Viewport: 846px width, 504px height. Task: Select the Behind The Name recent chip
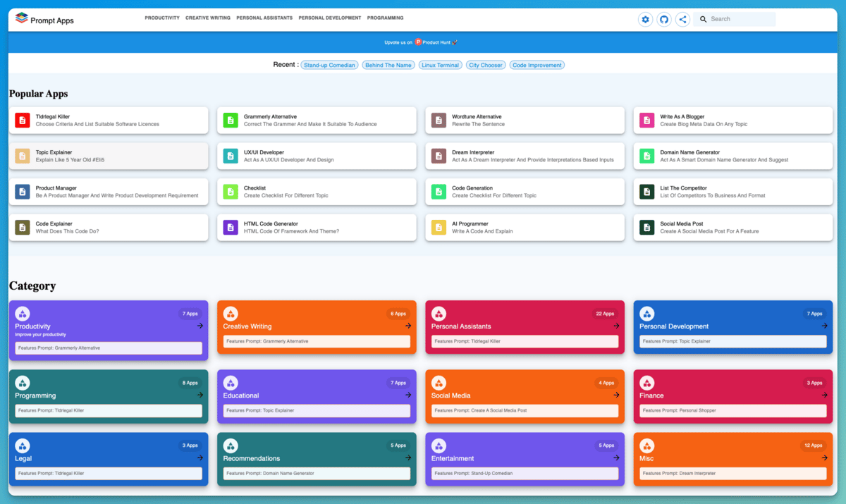click(x=388, y=65)
